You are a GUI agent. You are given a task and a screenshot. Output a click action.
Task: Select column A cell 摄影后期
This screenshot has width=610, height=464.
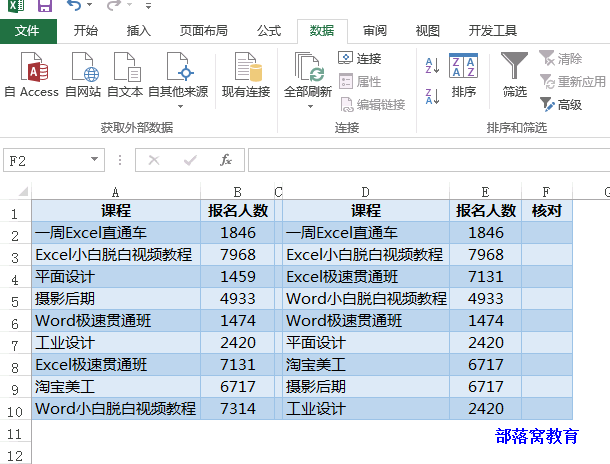(x=116, y=299)
